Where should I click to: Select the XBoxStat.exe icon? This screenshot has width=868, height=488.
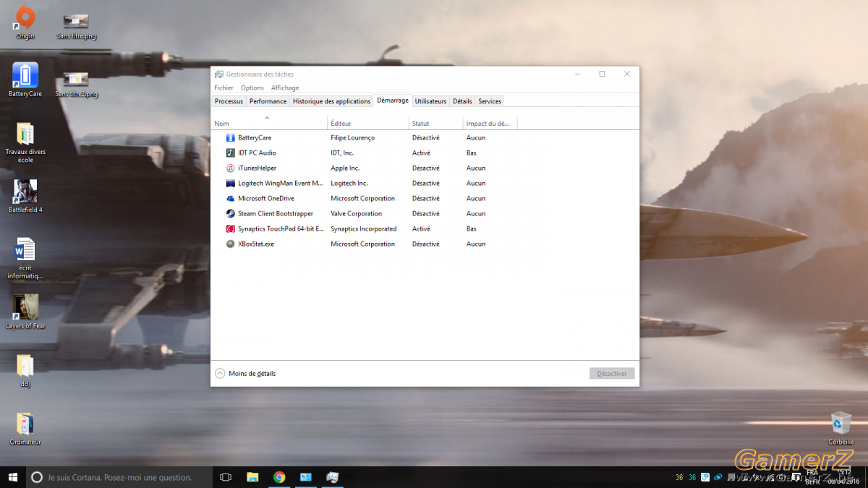(x=231, y=244)
